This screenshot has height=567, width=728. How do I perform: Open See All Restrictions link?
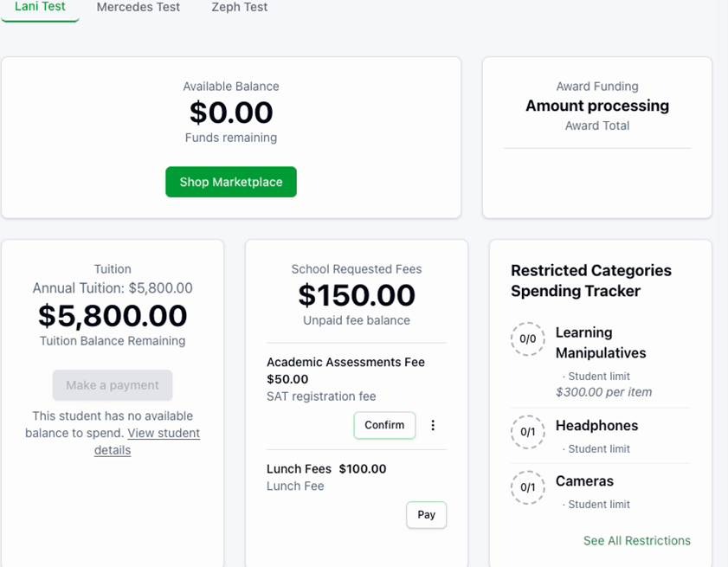pos(636,540)
